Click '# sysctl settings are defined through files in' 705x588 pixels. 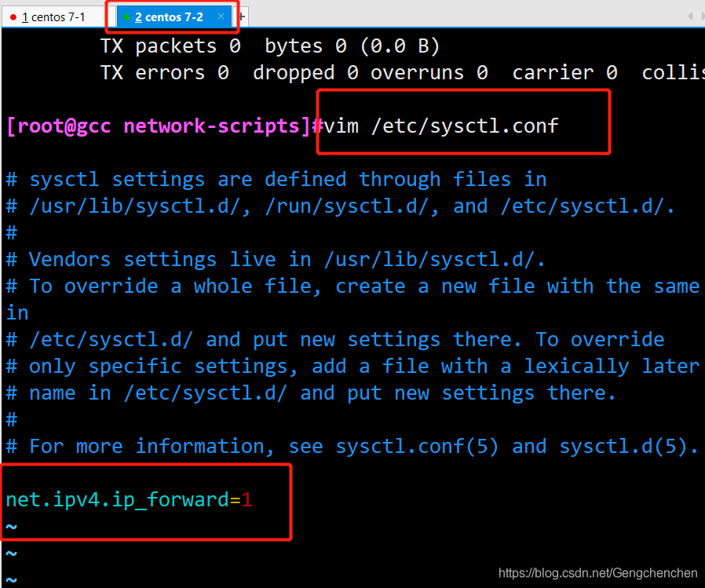coord(276,180)
